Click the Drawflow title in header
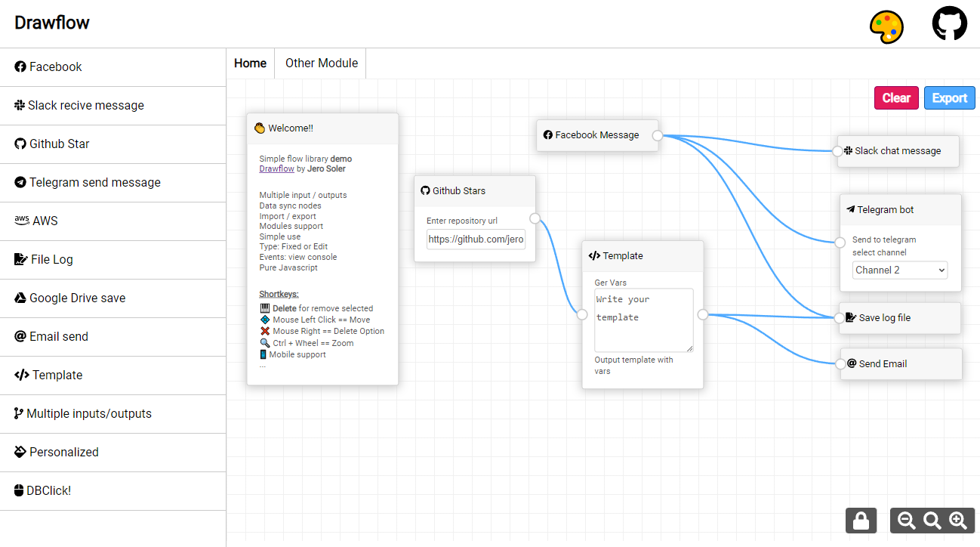Screen dimensions: 980x547 (x=52, y=23)
